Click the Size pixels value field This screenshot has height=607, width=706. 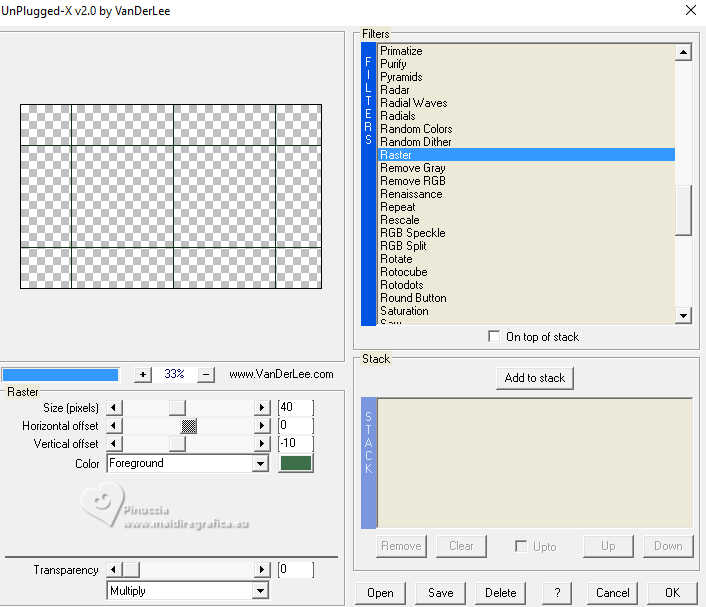tap(295, 407)
